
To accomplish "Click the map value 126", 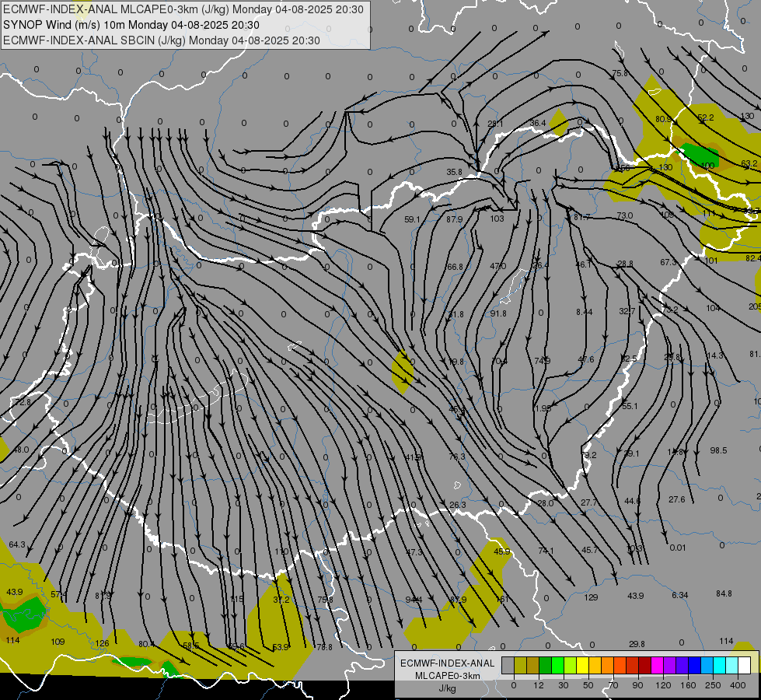I will point(102,644).
